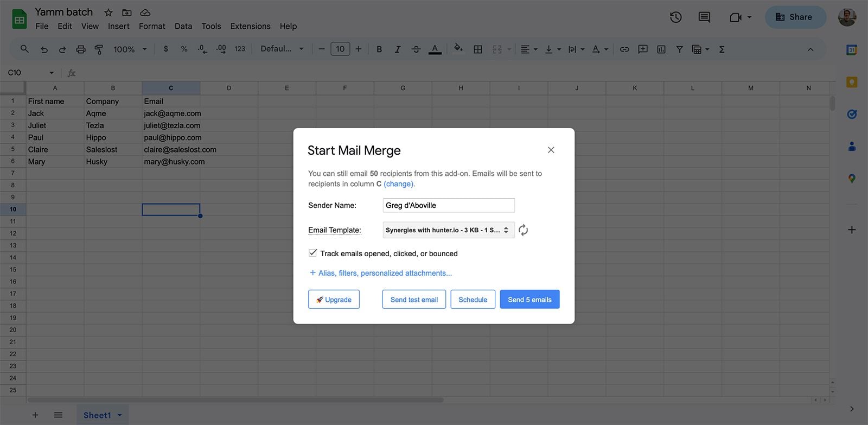Open version history clock icon
The width and height of the screenshot is (868, 425).
(x=675, y=17)
